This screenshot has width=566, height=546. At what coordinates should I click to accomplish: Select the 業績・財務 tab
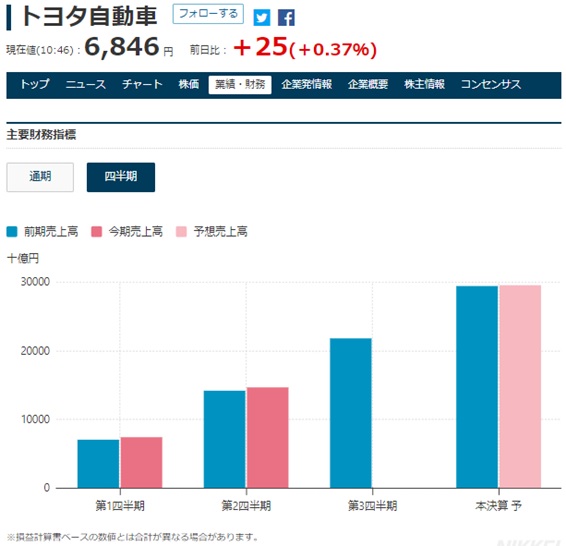click(240, 85)
